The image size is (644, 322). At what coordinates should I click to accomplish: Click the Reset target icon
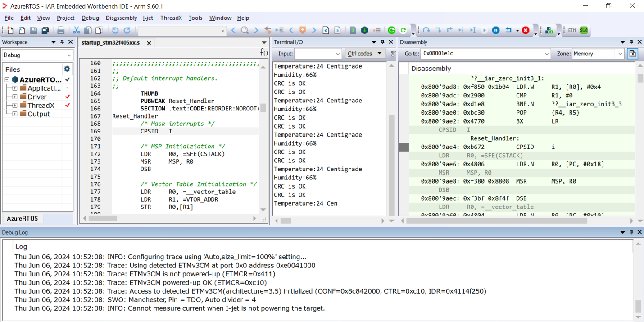pos(509,30)
